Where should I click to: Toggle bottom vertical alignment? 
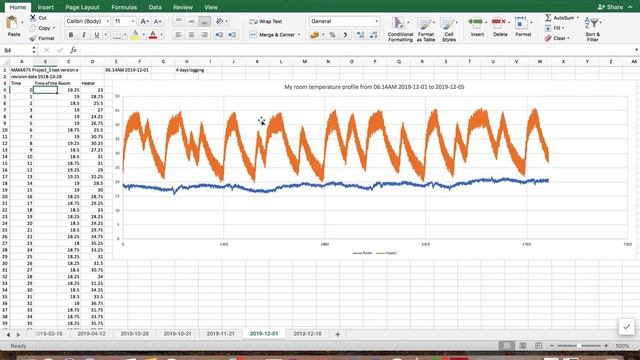[204, 21]
